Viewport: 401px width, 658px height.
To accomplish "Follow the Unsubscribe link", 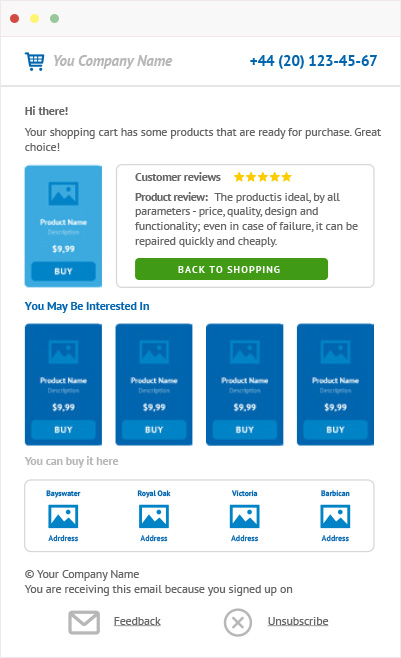I will (298, 621).
